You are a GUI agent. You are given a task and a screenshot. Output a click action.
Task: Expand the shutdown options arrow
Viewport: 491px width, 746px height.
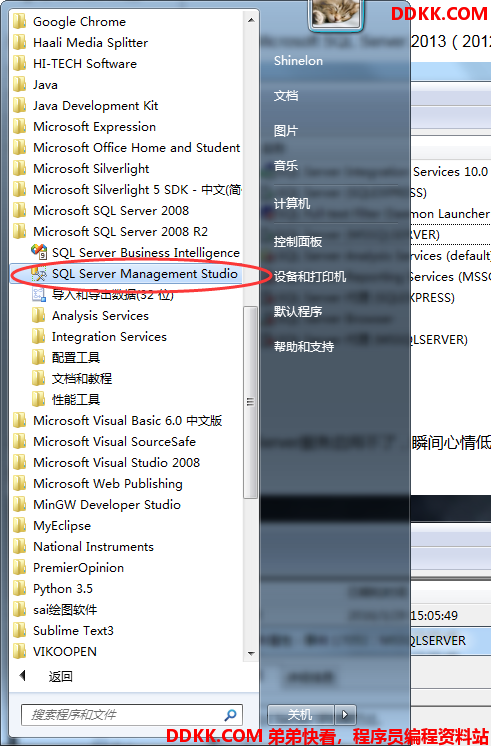click(x=345, y=715)
